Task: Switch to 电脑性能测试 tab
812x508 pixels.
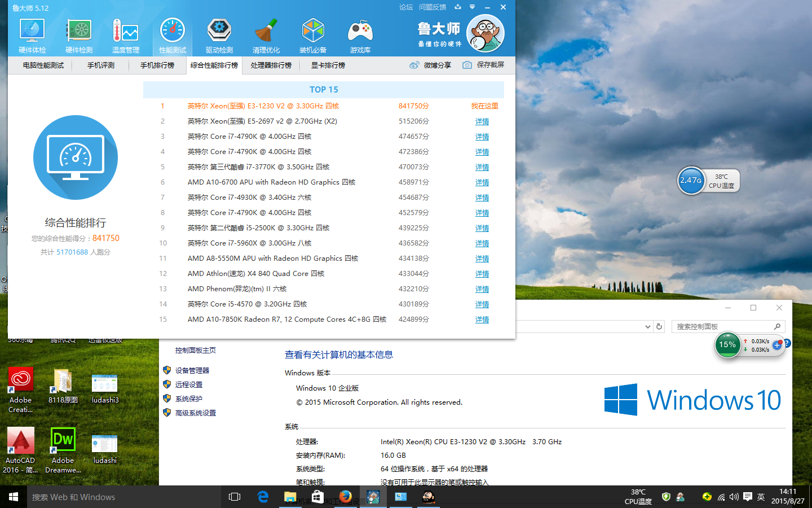Action: point(43,65)
